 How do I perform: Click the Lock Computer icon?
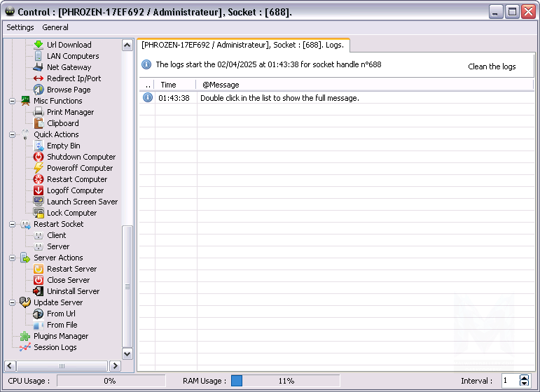(x=39, y=213)
